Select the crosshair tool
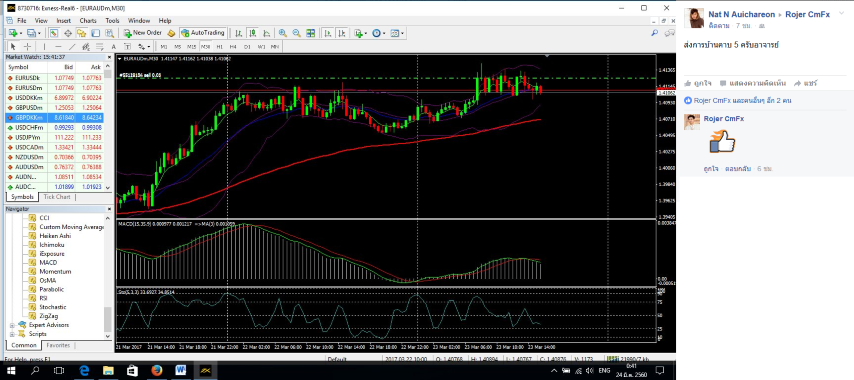This screenshot has height=380, width=854. 27,47
